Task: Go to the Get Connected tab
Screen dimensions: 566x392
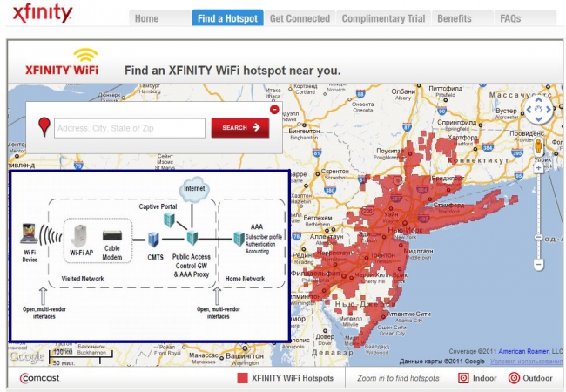Action: click(x=300, y=18)
